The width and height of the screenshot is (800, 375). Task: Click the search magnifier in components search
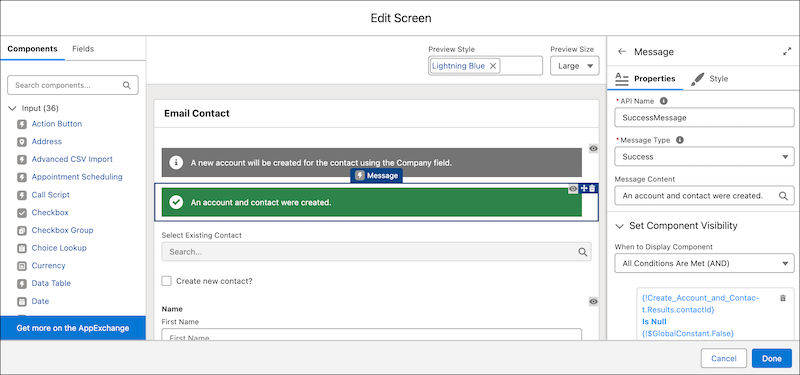(x=127, y=85)
